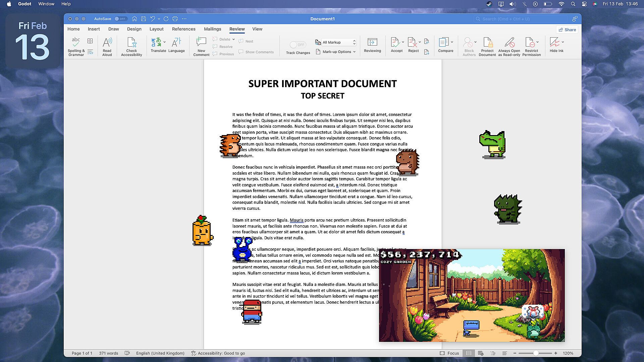Switch to the References tab
The image size is (644, 362).
tap(183, 29)
